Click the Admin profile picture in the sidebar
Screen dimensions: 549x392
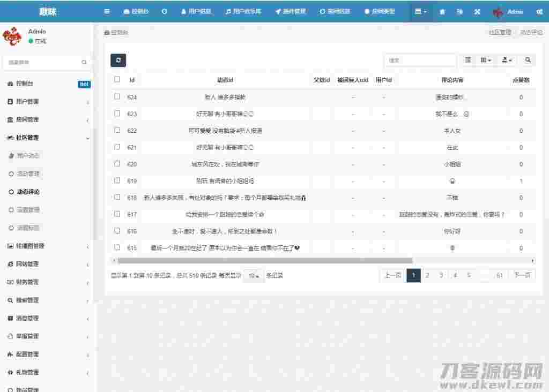(x=12, y=36)
